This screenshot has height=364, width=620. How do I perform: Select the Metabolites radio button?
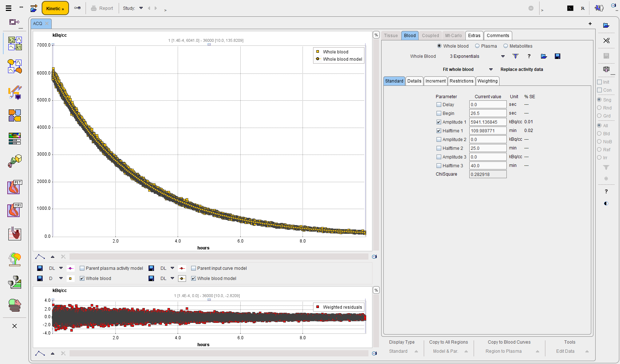tap(506, 46)
